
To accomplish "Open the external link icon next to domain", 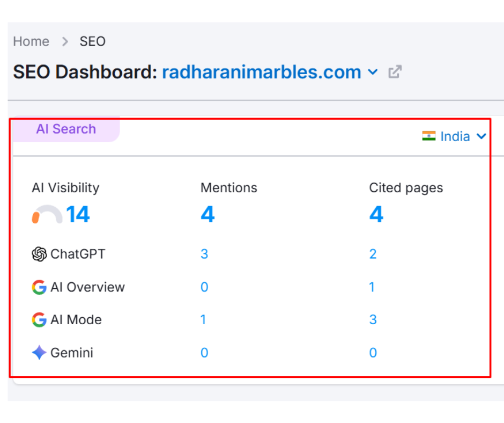I will 395,71.
